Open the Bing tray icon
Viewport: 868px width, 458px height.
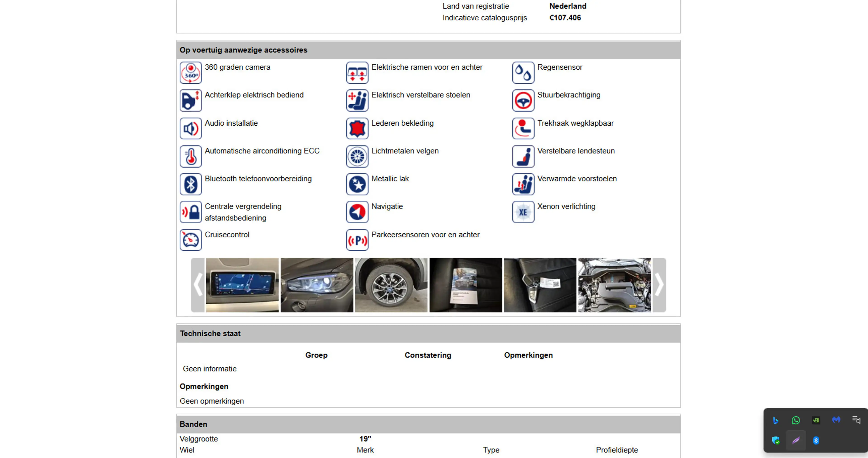click(x=776, y=420)
